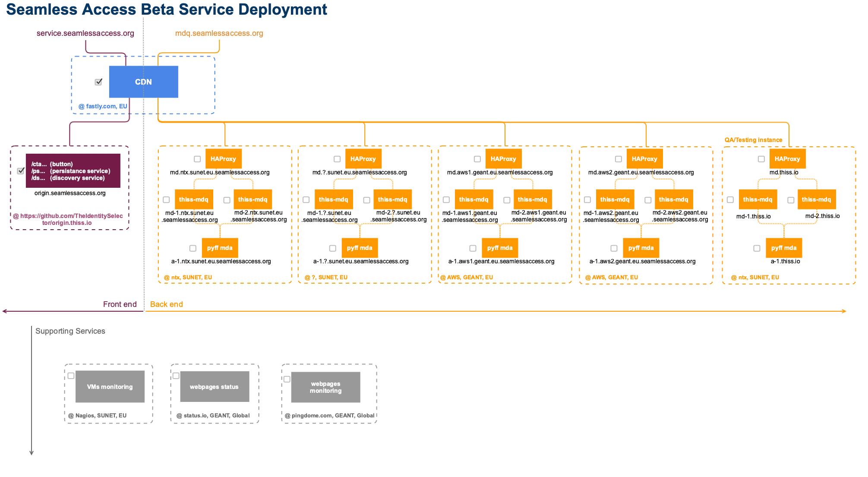Image resolution: width=868 pixels, height=477 pixels.
Task: Click the @ pingdome.com, GEANT, Global label
Action: click(x=330, y=416)
